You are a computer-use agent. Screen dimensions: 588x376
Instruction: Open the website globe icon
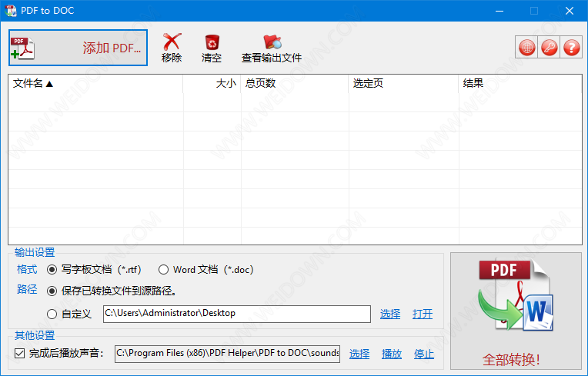pyautogui.click(x=527, y=47)
